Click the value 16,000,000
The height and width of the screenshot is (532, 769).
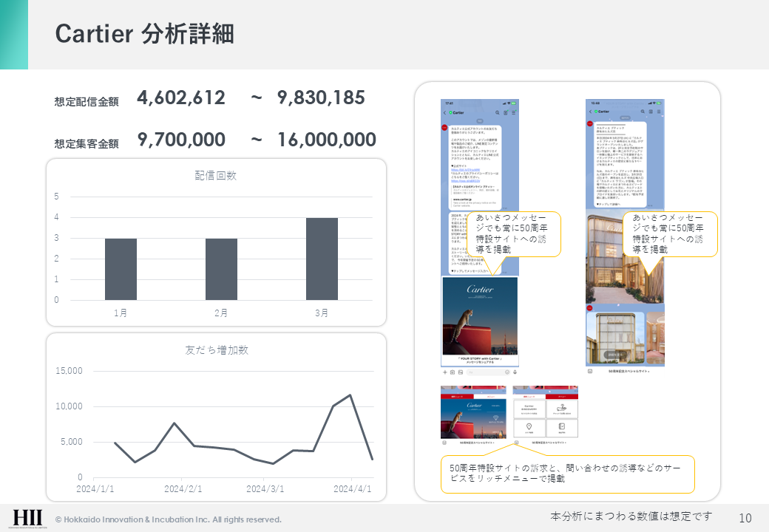[327, 140]
